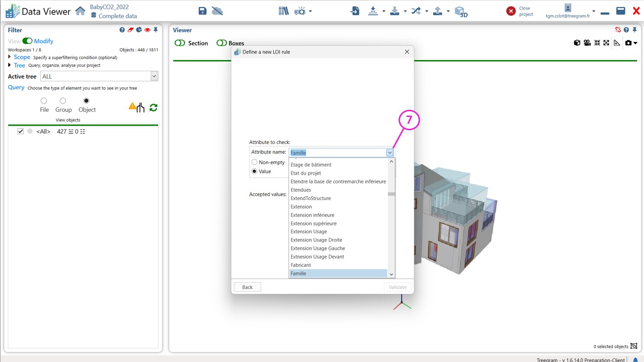This screenshot has width=644, height=362.
Task: Enable the Section toggle
Action: 180,43
